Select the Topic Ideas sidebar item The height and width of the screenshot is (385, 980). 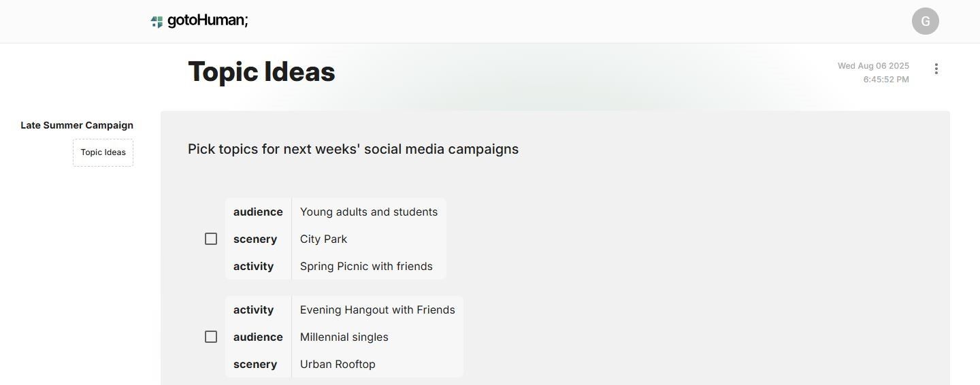coord(103,152)
